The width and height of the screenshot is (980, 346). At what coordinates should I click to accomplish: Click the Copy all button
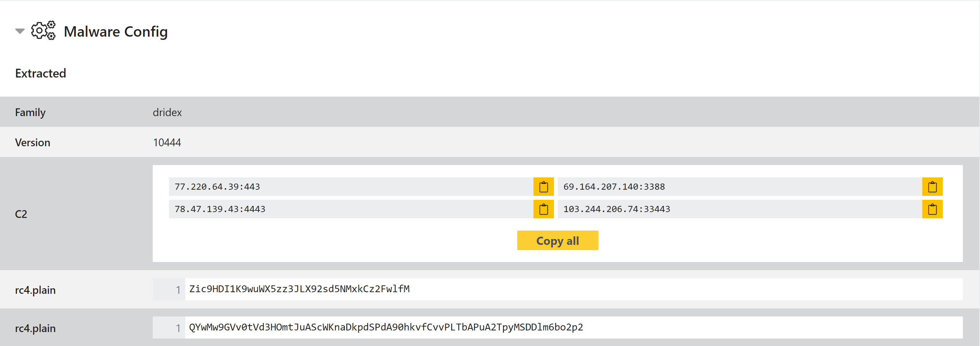click(x=557, y=240)
